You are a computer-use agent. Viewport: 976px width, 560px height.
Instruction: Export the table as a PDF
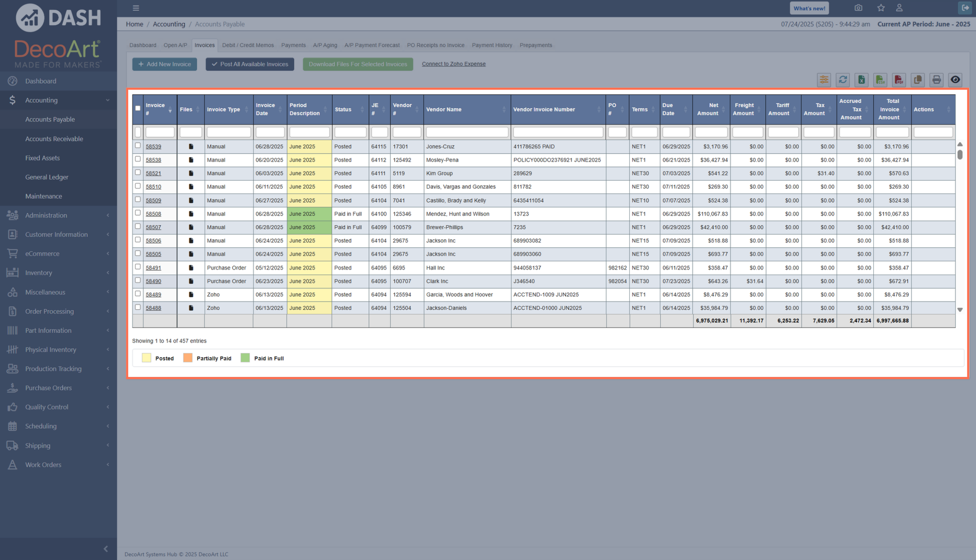(899, 80)
